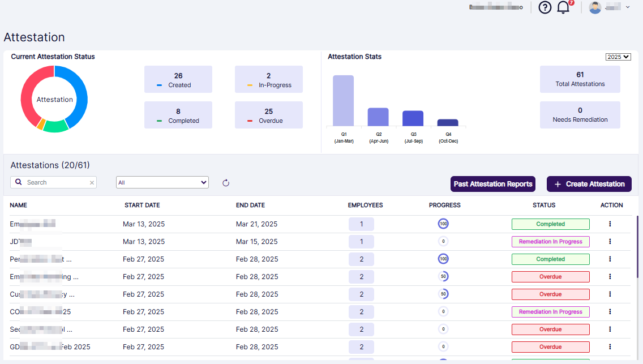Open action menu for the JD attestation row
Screen dimensions: 643x364
[610, 242]
